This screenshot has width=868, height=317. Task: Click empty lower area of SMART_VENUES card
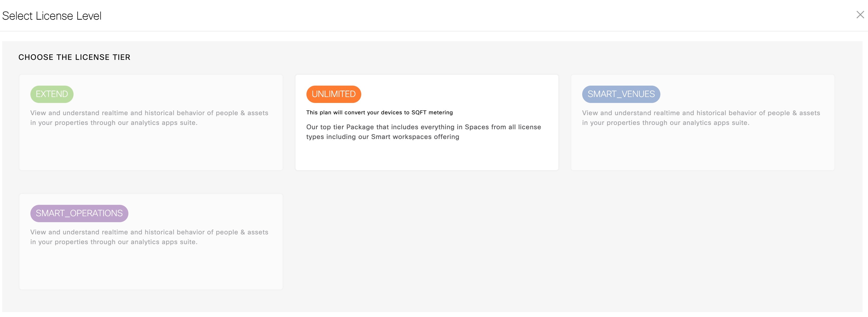click(x=702, y=150)
